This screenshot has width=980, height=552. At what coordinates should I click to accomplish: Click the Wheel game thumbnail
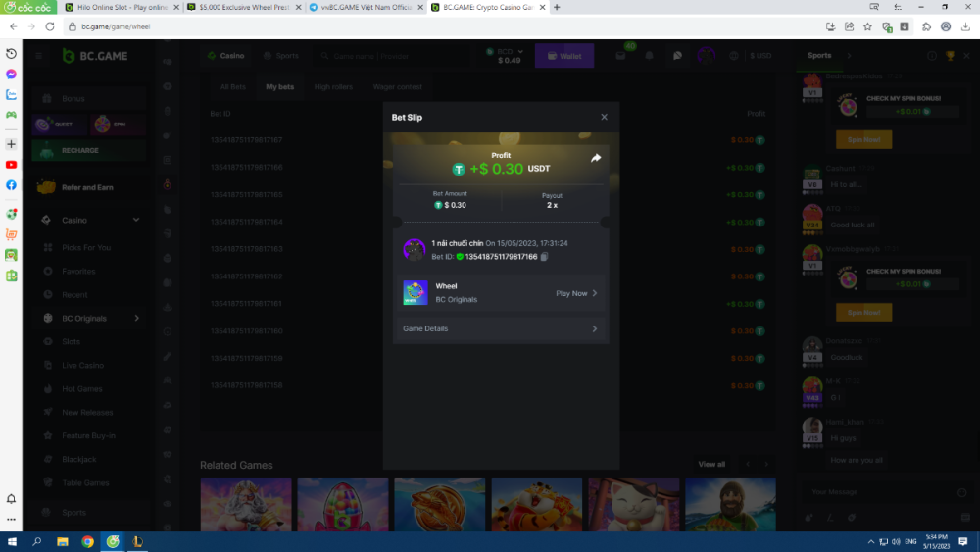(416, 292)
